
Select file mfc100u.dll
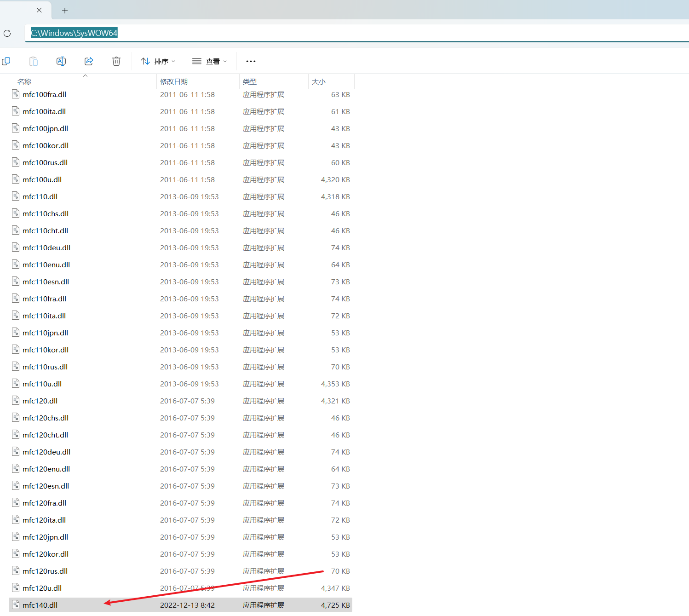tap(42, 179)
